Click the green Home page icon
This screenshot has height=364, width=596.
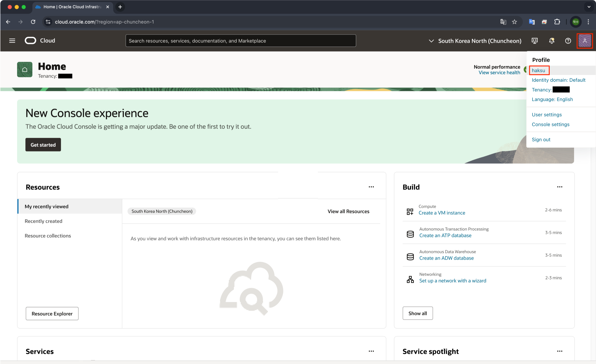pos(25,70)
